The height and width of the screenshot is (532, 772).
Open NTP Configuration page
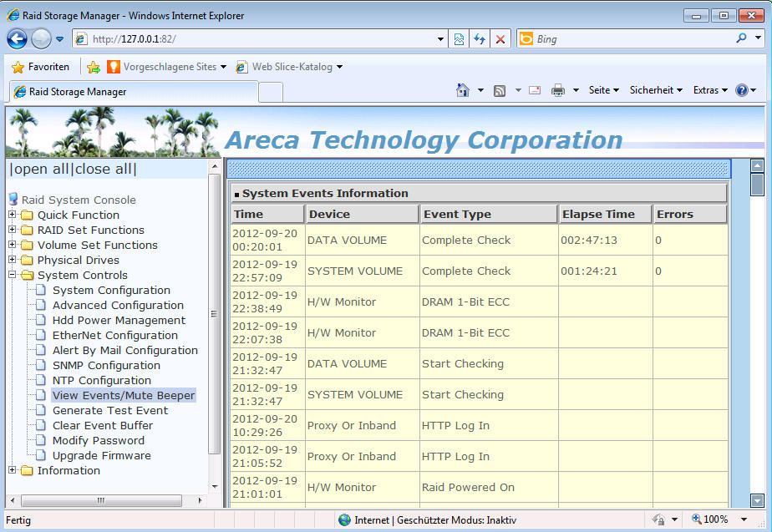(102, 381)
